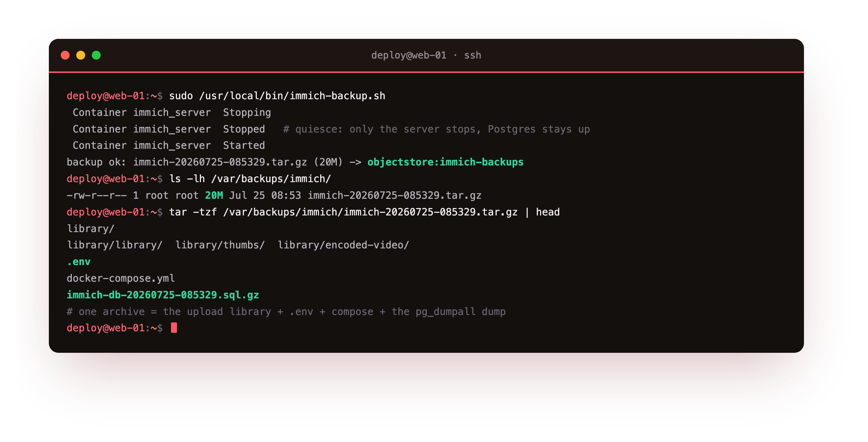Click the comment '# one archive = the upload library'
This screenshot has width=868, height=442.
(x=169, y=312)
